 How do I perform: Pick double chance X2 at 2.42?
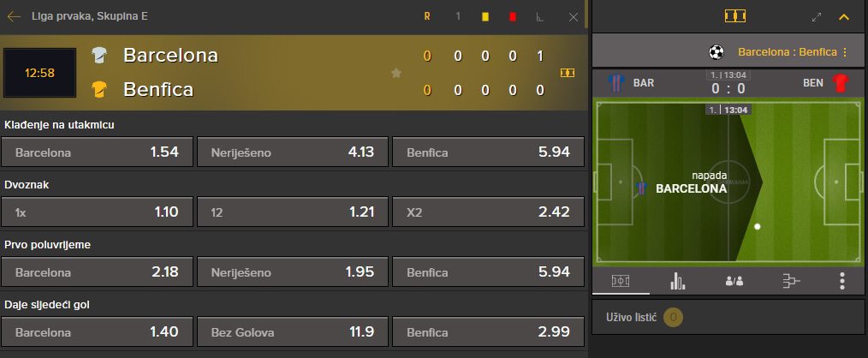coord(488,212)
